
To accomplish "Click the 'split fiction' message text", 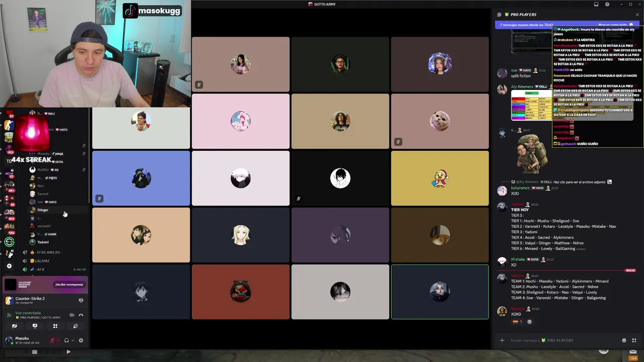I will point(521,76).
